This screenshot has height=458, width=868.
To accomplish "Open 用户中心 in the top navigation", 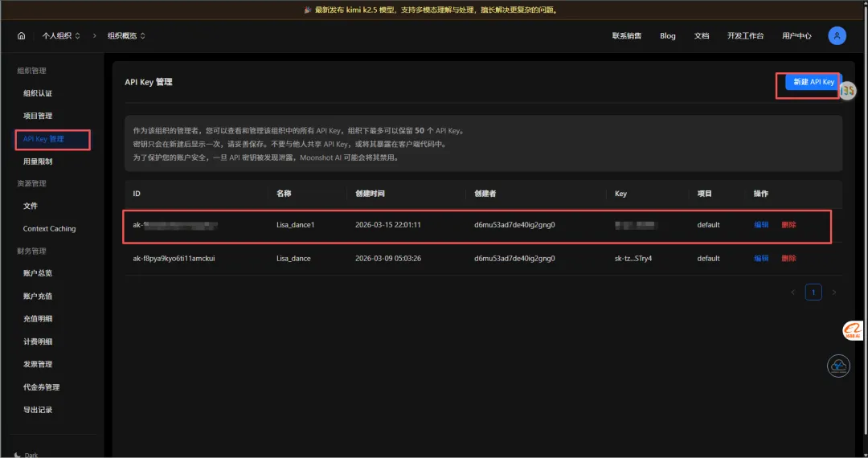I will coord(796,36).
